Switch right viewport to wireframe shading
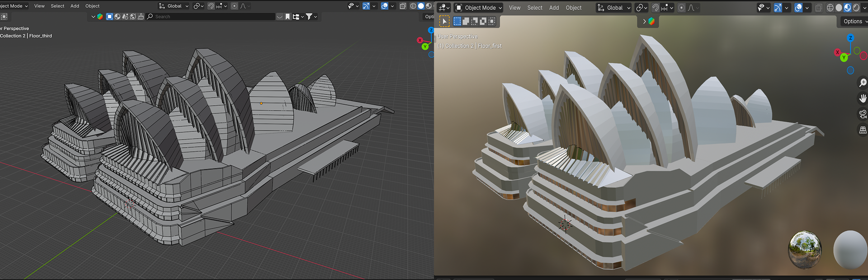The height and width of the screenshot is (280, 868). [x=830, y=8]
